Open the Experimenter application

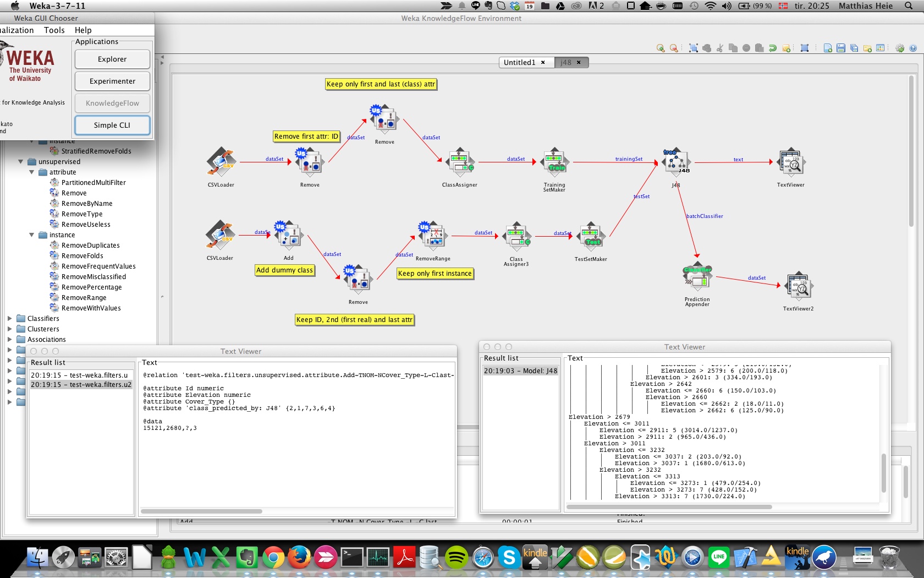[112, 81]
